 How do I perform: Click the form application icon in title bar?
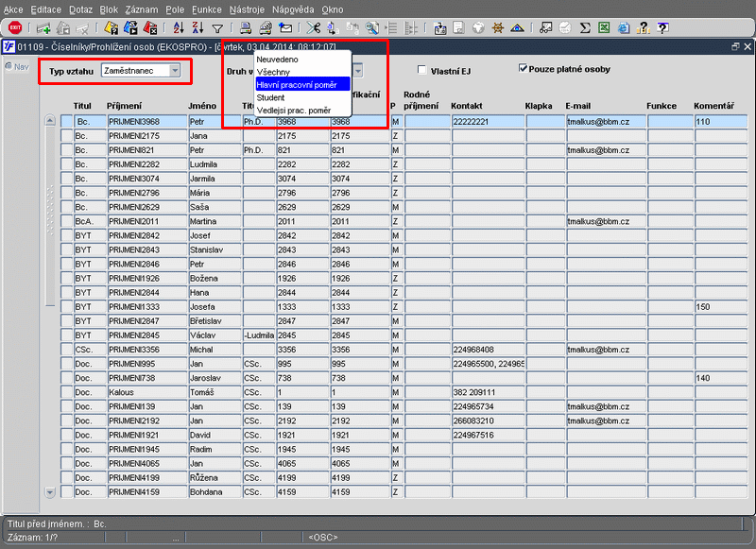[9, 46]
